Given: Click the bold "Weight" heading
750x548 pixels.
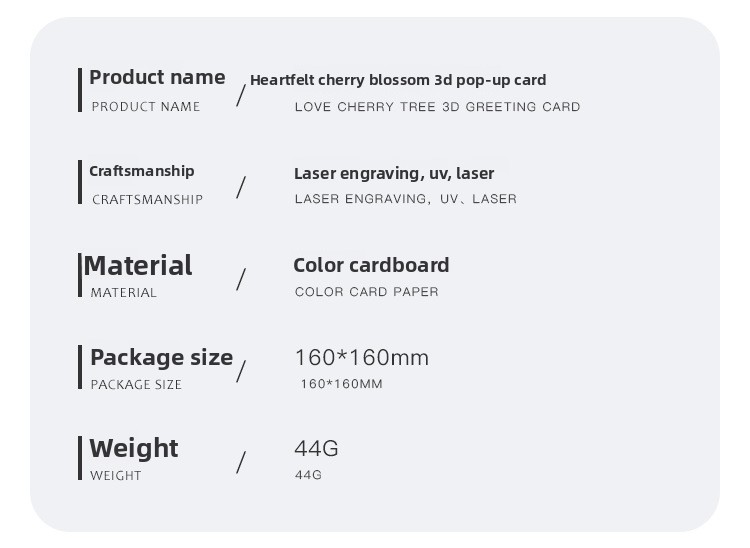Looking at the screenshot, I should click(134, 448).
